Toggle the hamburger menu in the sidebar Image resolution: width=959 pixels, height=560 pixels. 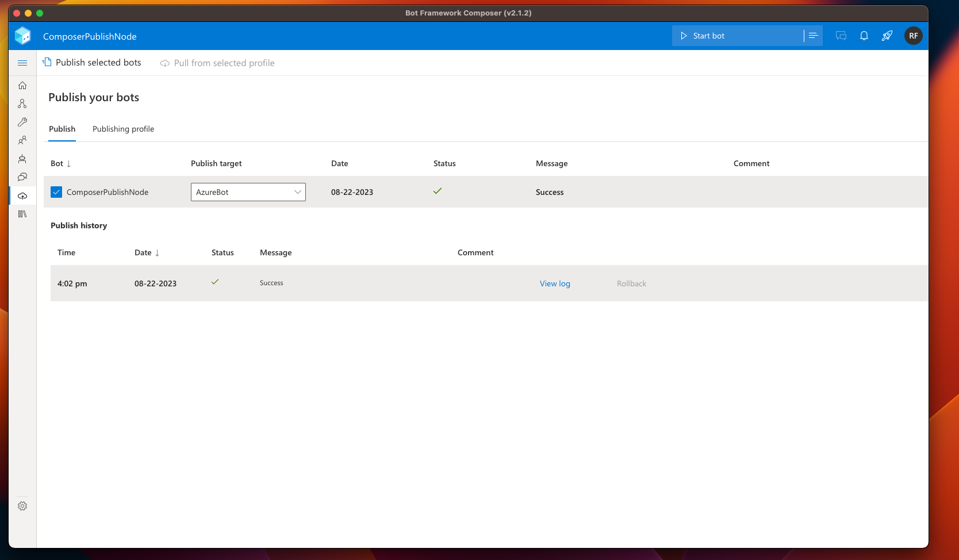coord(22,63)
